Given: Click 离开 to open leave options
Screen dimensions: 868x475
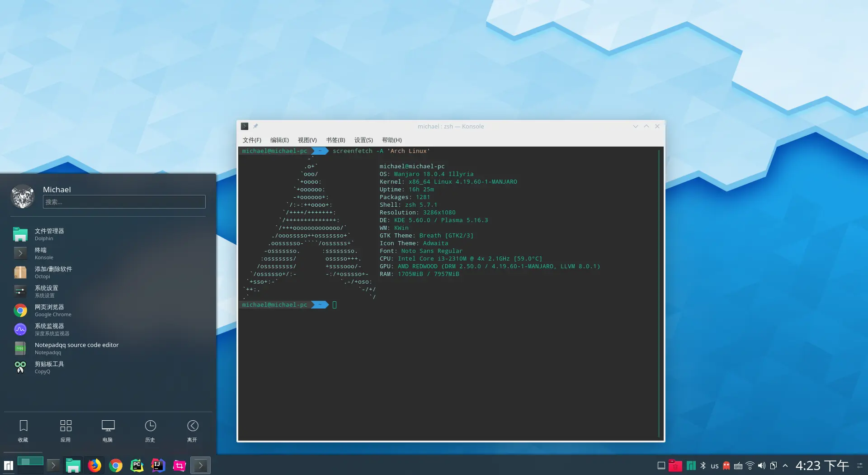Looking at the screenshot, I should 192,430.
